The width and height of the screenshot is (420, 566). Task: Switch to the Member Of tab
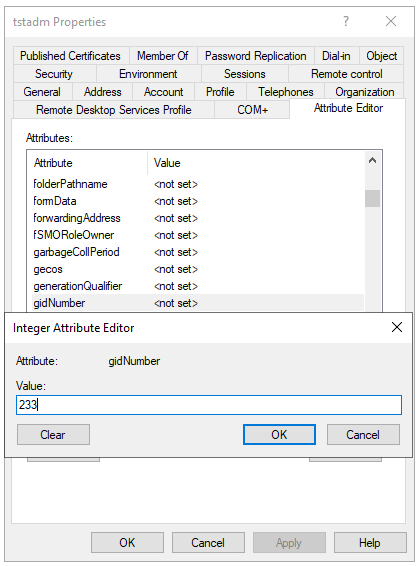[163, 56]
